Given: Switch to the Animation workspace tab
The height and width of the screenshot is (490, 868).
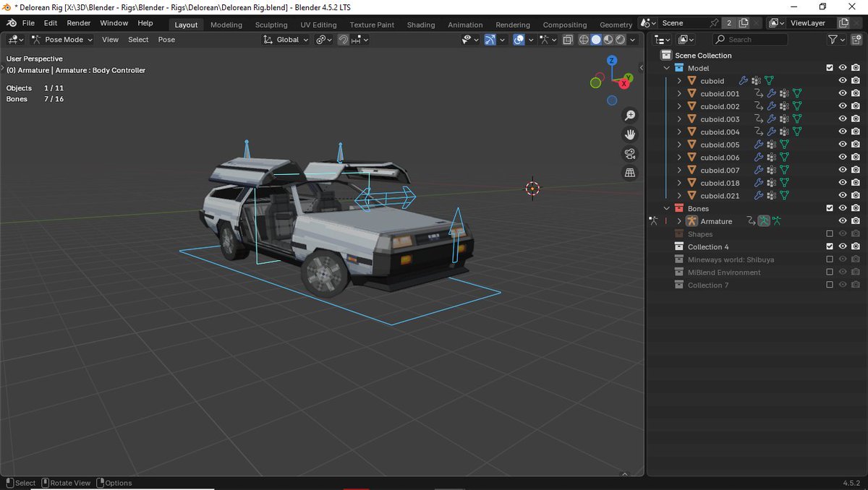Looking at the screenshot, I should pos(465,25).
